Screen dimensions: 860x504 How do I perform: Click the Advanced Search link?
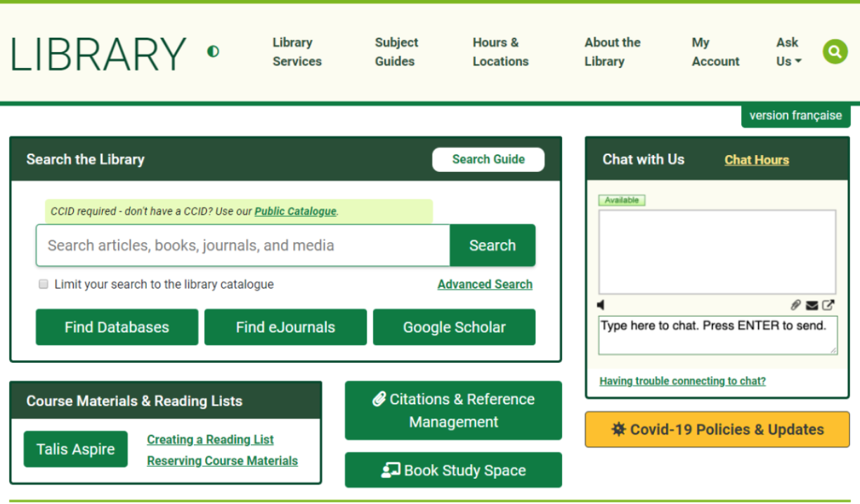point(485,284)
